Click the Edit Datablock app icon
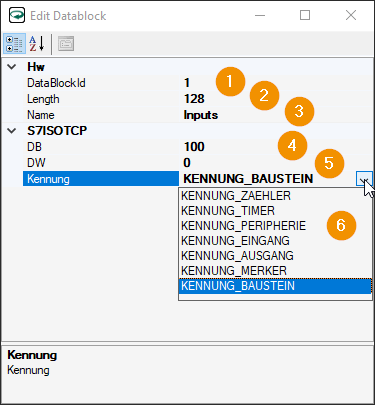 click(17, 15)
